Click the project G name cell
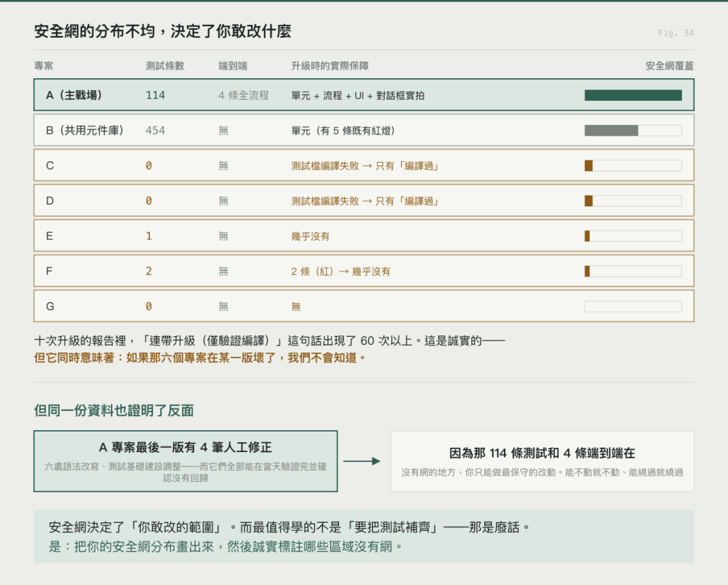 (50, 306)
